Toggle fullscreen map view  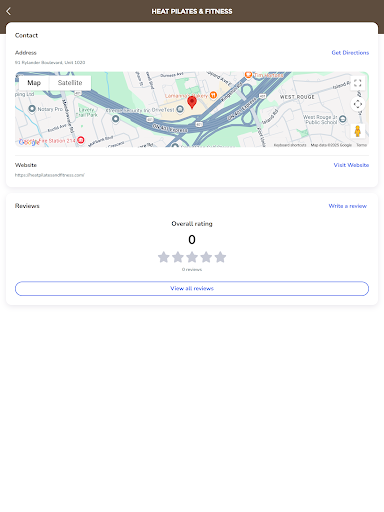pos(358,83)
